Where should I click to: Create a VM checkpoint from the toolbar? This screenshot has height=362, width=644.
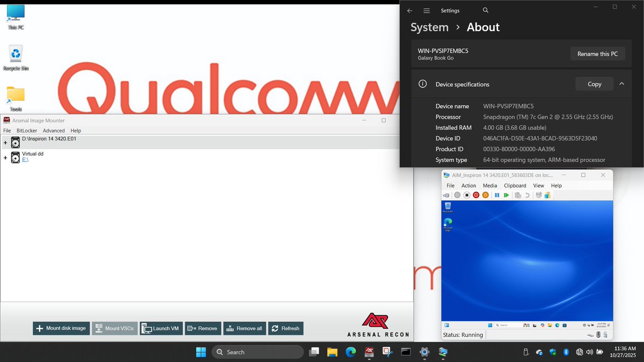(518, 195)
